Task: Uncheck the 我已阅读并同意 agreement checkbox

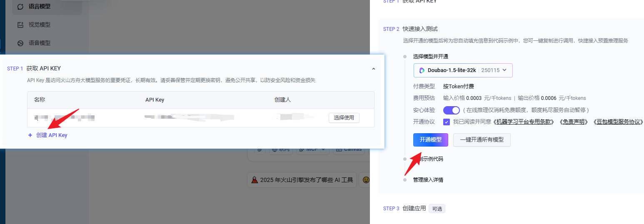Action: 447,122
